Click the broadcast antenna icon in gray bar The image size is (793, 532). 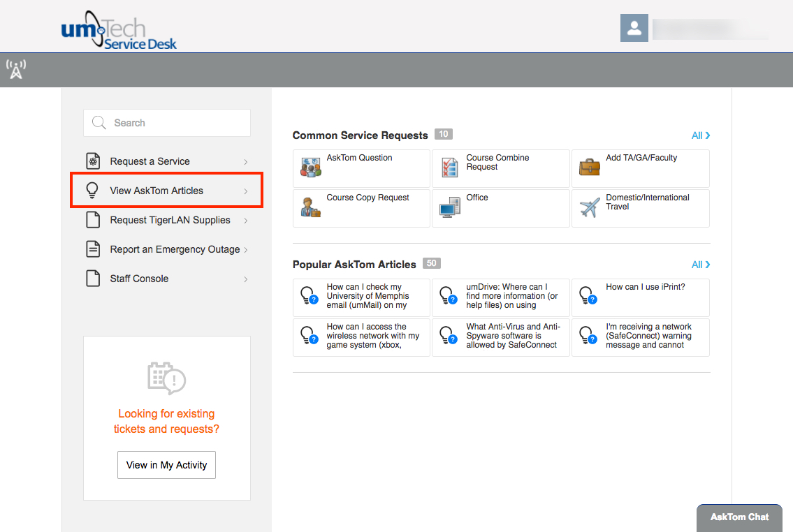pyautogui.click(x=15, y=69)
